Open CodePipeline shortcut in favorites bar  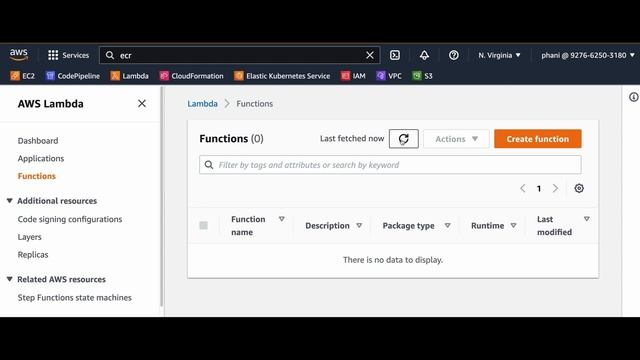73,76
